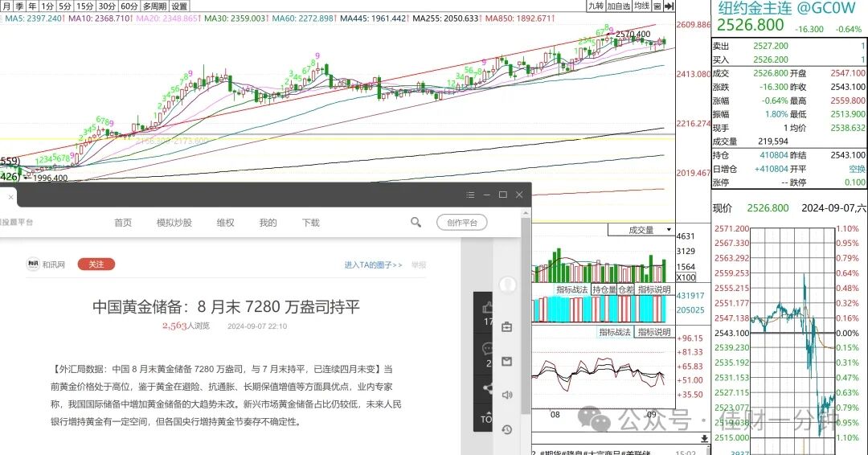868x455 pixels.
Task: Open chart 设置 settings
Action: point(179,6)
